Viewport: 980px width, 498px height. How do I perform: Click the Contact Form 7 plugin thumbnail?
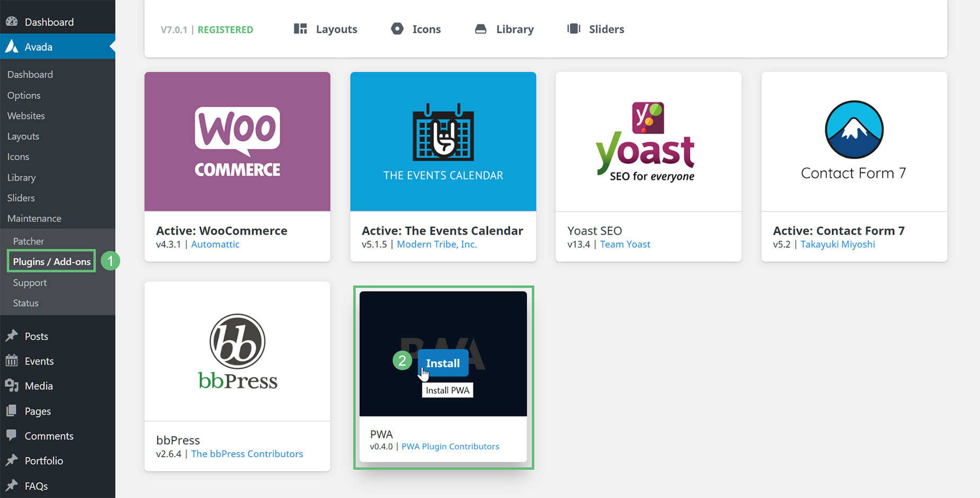coord(854,141)
